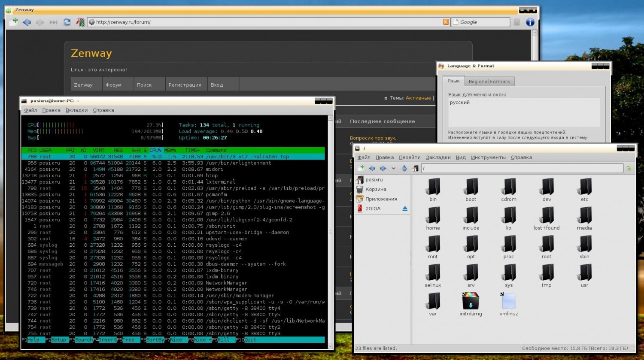
Task: Open the Активные topics link
Action: [418, 98]
